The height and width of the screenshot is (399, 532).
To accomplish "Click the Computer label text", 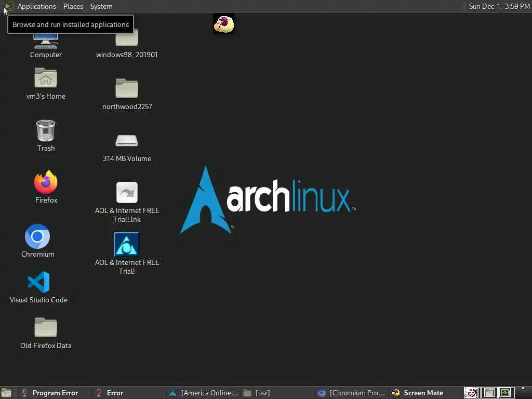I will click(46, 55).
